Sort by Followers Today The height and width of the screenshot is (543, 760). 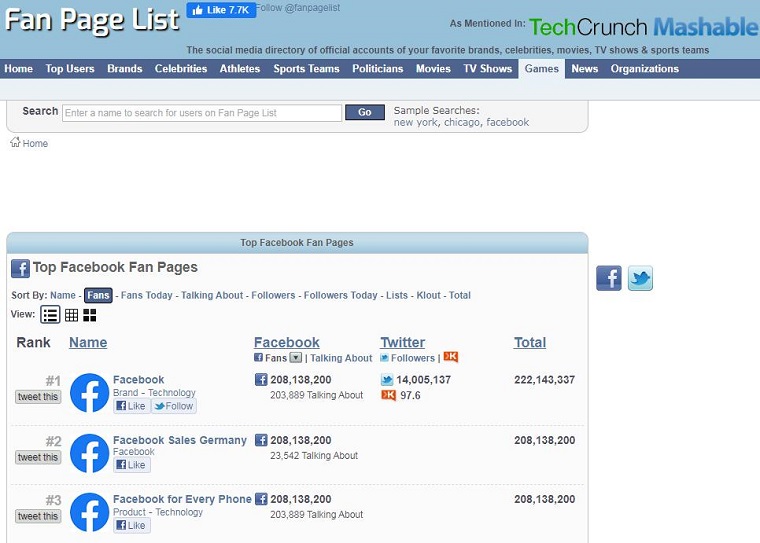(340, 295)
